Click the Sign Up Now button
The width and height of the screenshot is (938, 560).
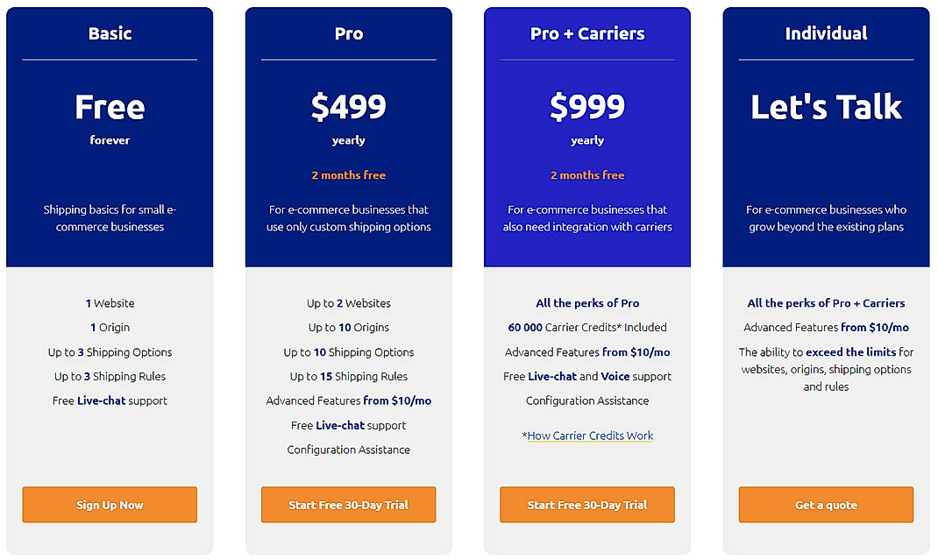pos(109,505)
